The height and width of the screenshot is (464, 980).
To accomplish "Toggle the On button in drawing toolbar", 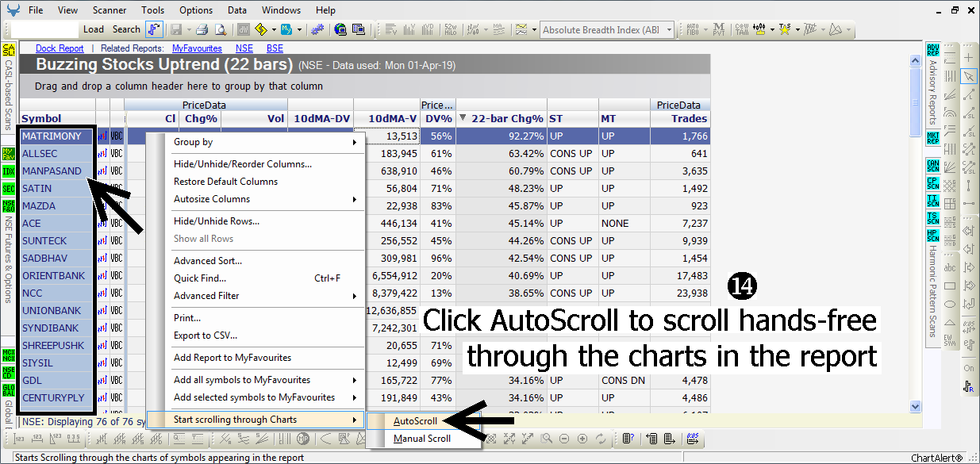I will (x=969, y=368).
